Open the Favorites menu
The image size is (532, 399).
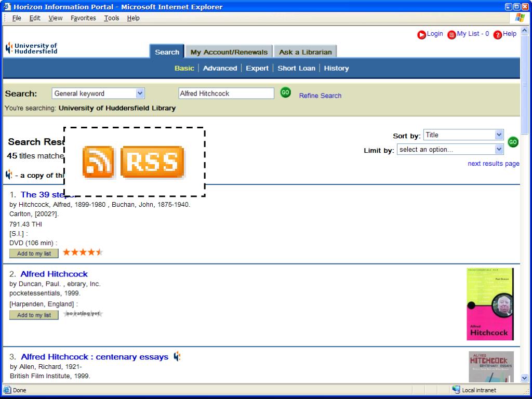[83, 18]
